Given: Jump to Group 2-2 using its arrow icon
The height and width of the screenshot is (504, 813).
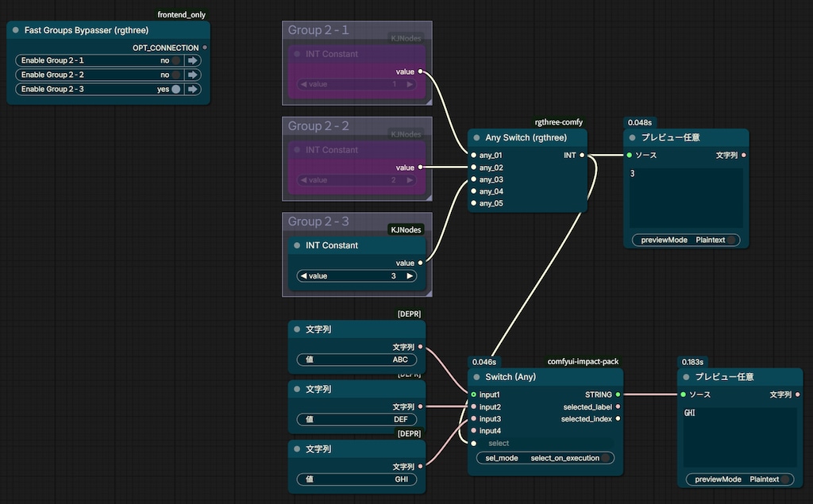Looking at the screenshot, I should tap(192, 75).
